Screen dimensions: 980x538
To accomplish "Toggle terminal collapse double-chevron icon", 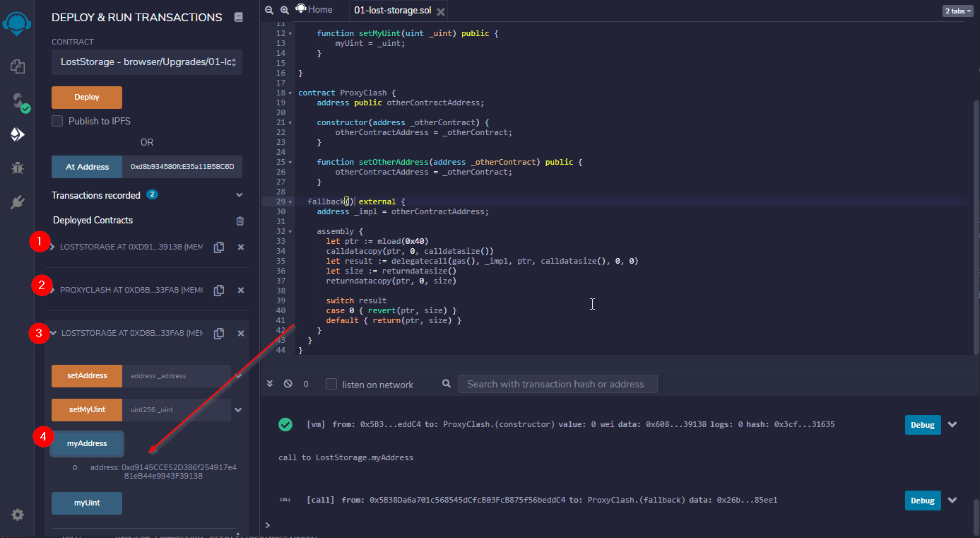I will click(x=269, y=384).
